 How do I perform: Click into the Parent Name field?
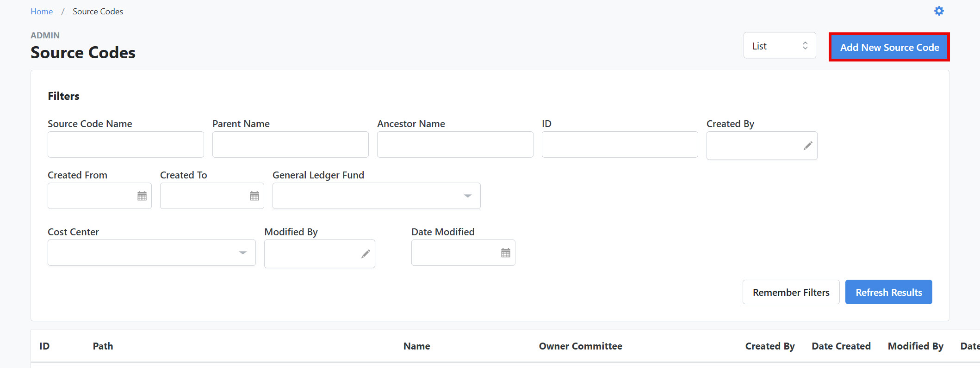pyautogui.click(x=290, y=145)
